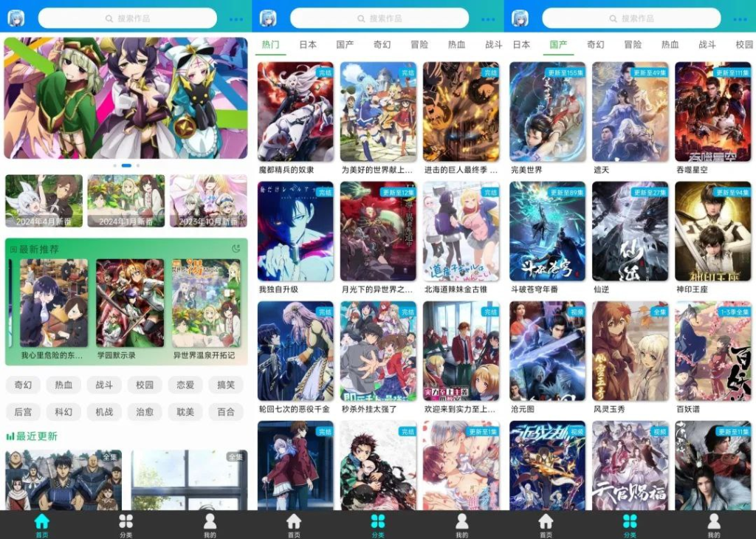Focus the 搜索作品 search box on the 国产 screen
The width and height of the screenshot is (756, 539).
(632, 18)
